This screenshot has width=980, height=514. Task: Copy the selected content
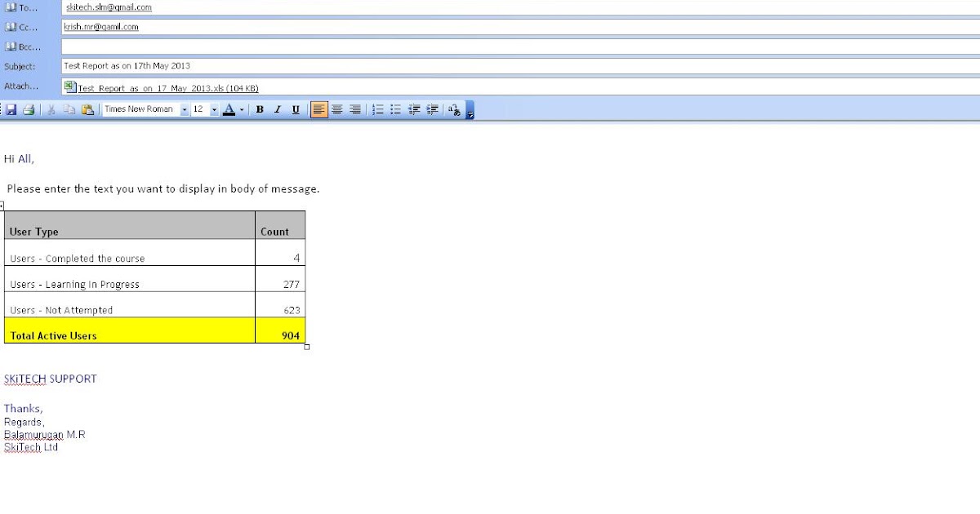[x=69, y=109]
